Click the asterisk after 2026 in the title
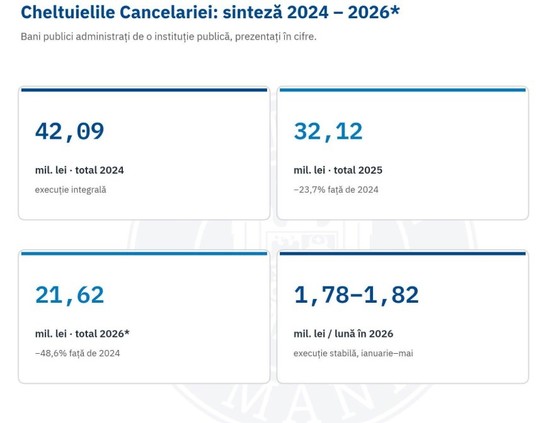The height and width of the screenshot is (423, 540). [x=395, y=9]
